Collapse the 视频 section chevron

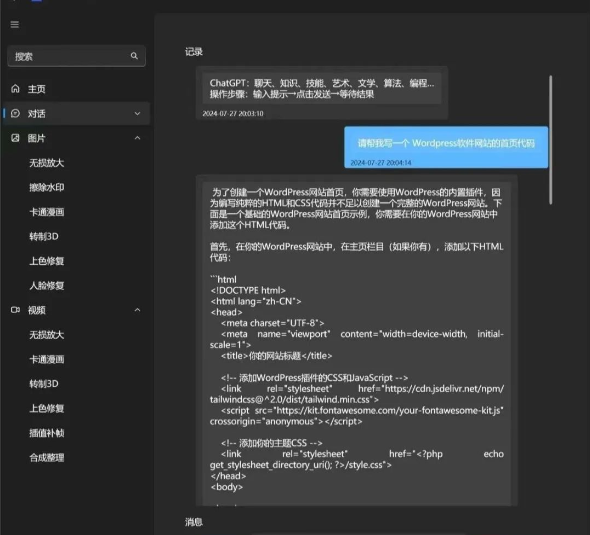pos(137,310)
